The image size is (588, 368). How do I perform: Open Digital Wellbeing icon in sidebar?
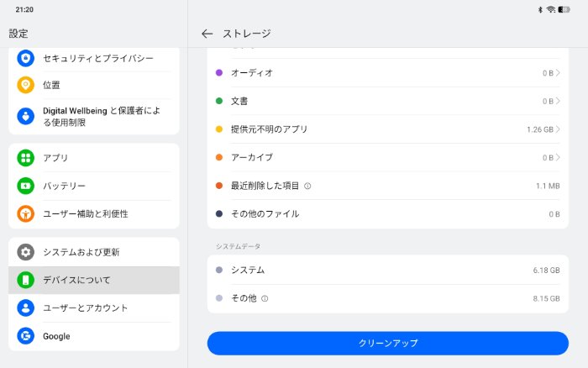(26, 116)
